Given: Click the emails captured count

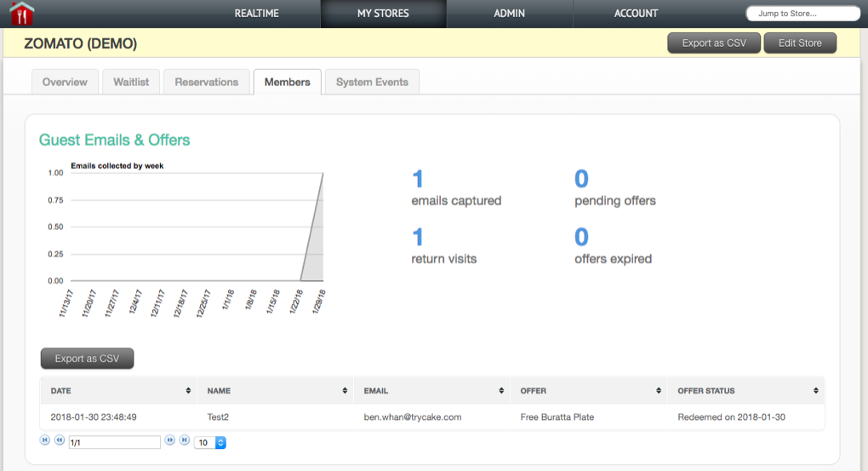Looking at the screenshot, I should [418, 179].
